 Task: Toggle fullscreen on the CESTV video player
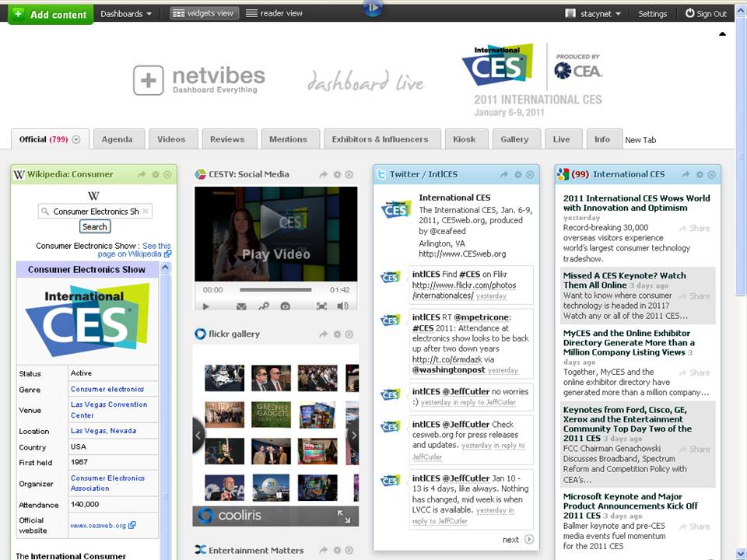(321, 306)
